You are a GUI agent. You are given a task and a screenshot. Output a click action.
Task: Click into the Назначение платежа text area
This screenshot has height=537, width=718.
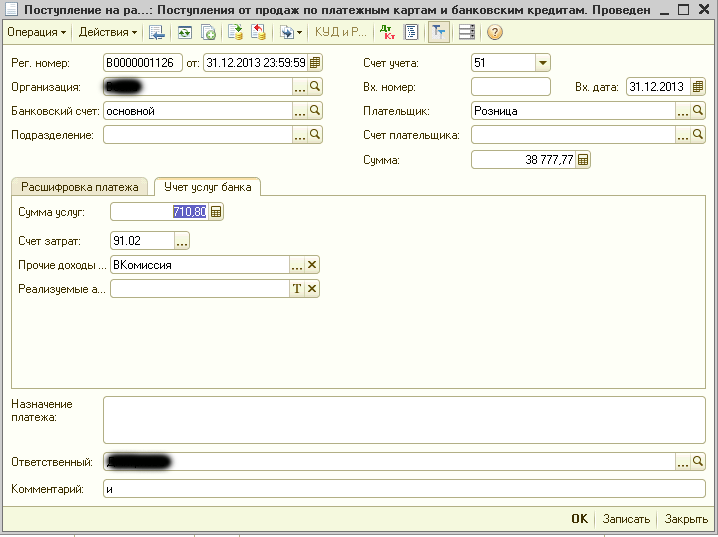pos(404,419)
